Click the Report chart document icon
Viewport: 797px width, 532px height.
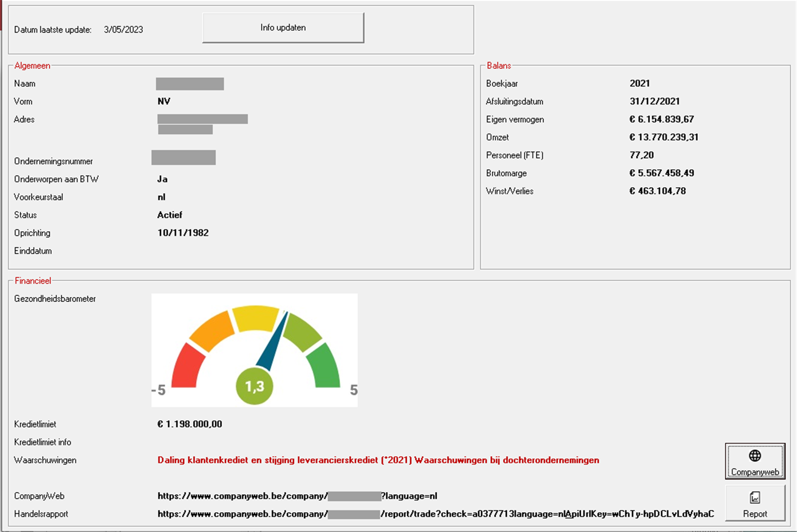coord(754,498)
